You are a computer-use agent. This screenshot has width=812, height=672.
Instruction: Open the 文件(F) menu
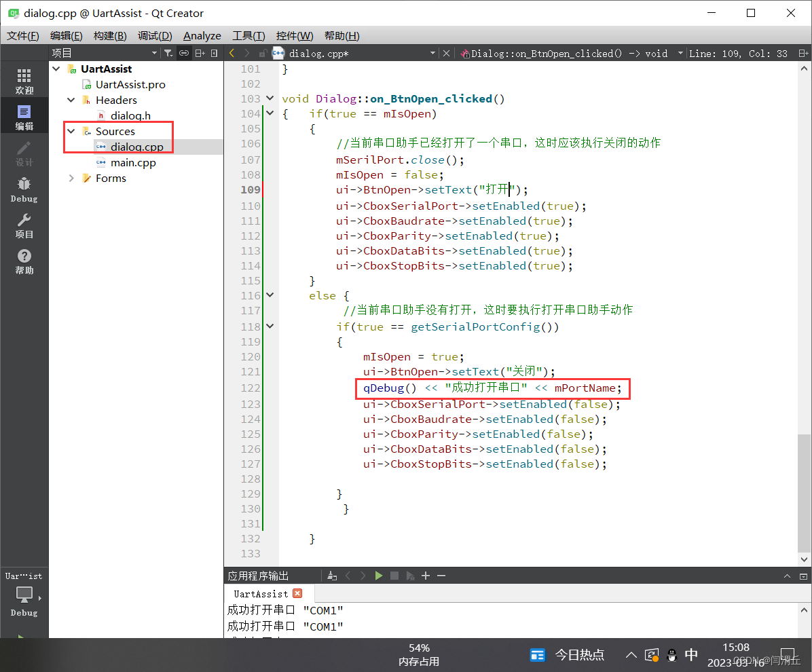pos(23,36)
